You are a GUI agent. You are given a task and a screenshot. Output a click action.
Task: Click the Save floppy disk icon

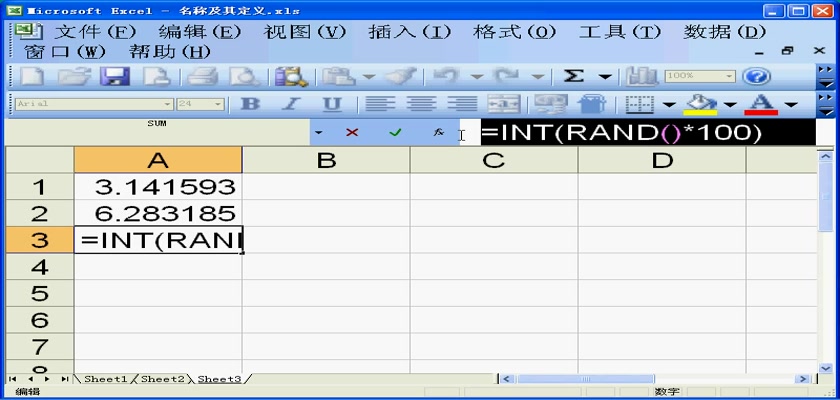112,77
